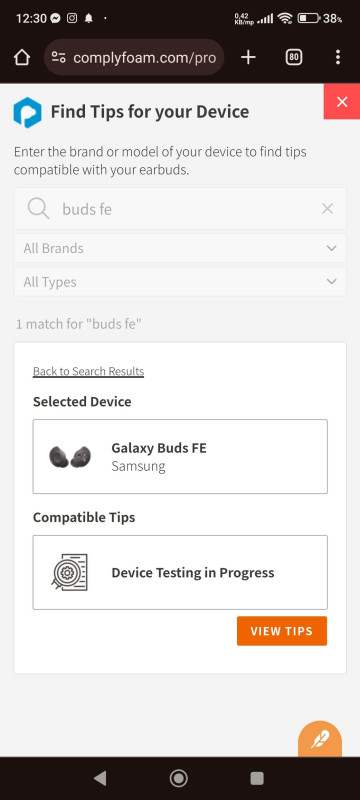Select the Galaxy Buds FE device card
Screen dimensions: 360x800
click(180, 457)
